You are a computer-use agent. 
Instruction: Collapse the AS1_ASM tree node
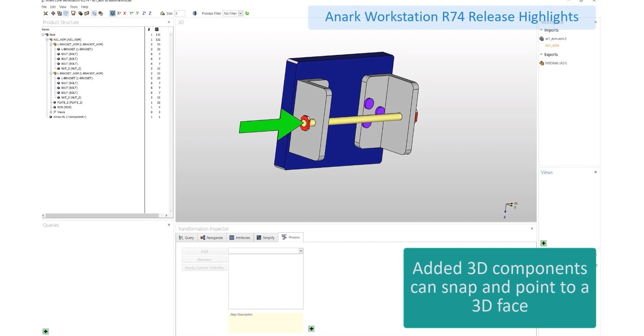coord(47,39)
